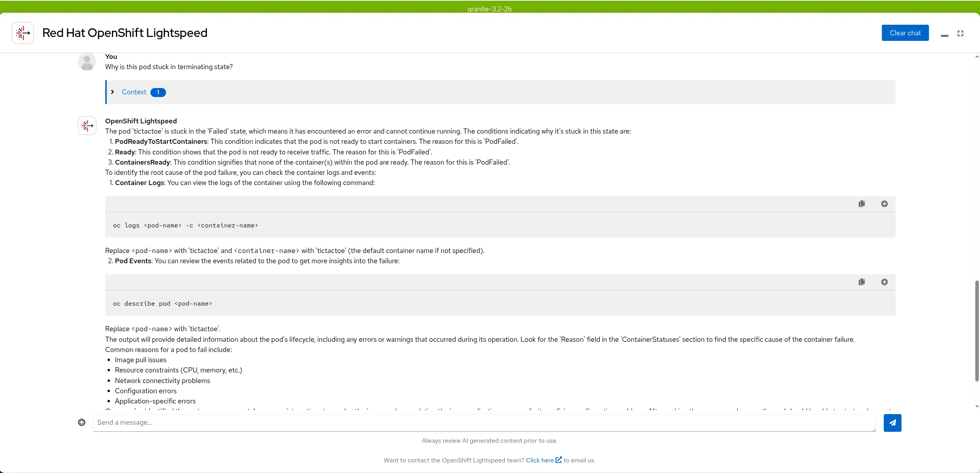Click the 'Red Hat OpenShift Lightspeed' title

tap(125, 33)
